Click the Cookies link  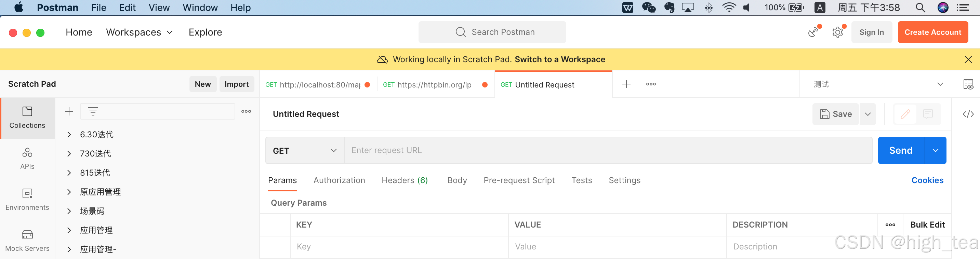(927, 180)
